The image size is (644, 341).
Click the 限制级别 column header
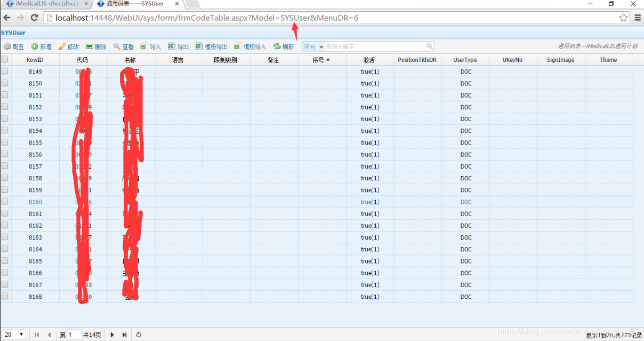tap(226, 60)
